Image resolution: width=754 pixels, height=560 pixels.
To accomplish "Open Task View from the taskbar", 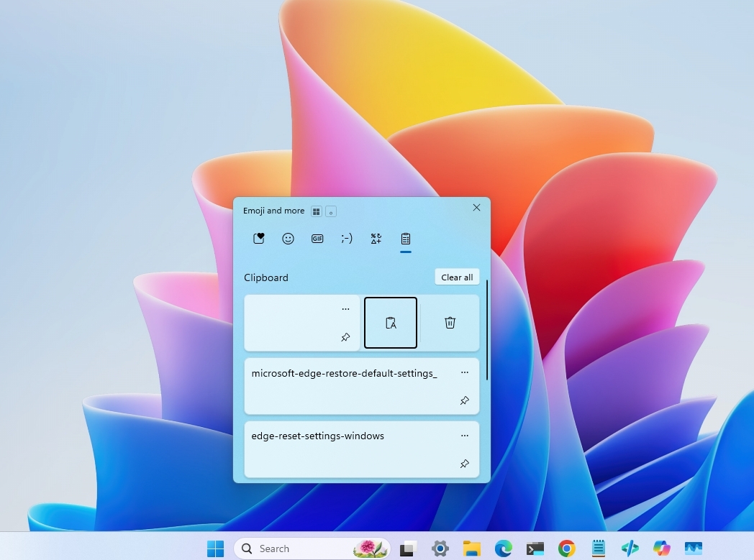I will (408, 548).
